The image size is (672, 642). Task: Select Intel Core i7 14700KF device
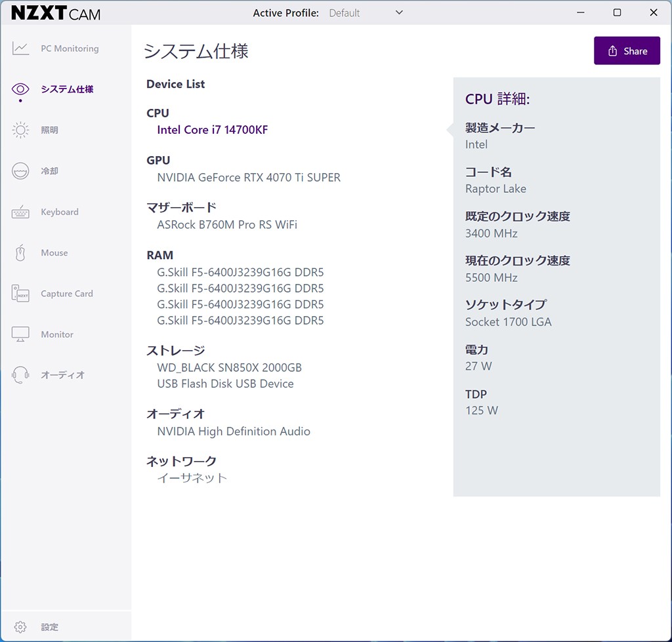(x=212, y=130)
